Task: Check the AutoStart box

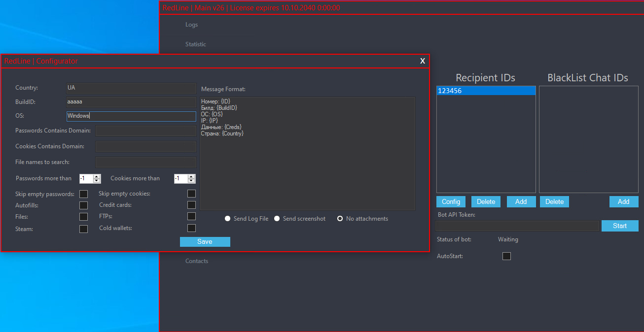Action: point(506,256)
